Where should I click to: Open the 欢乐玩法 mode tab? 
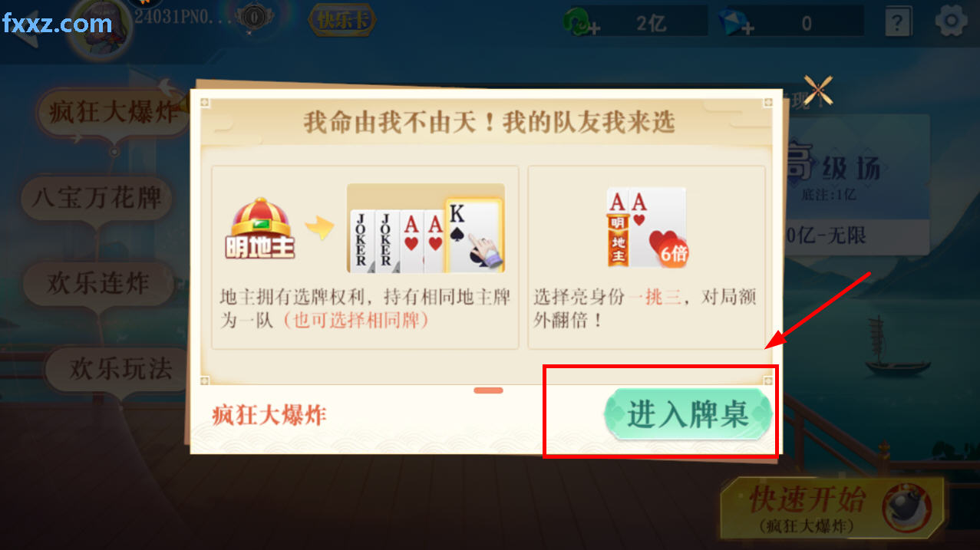pos(120,369)
